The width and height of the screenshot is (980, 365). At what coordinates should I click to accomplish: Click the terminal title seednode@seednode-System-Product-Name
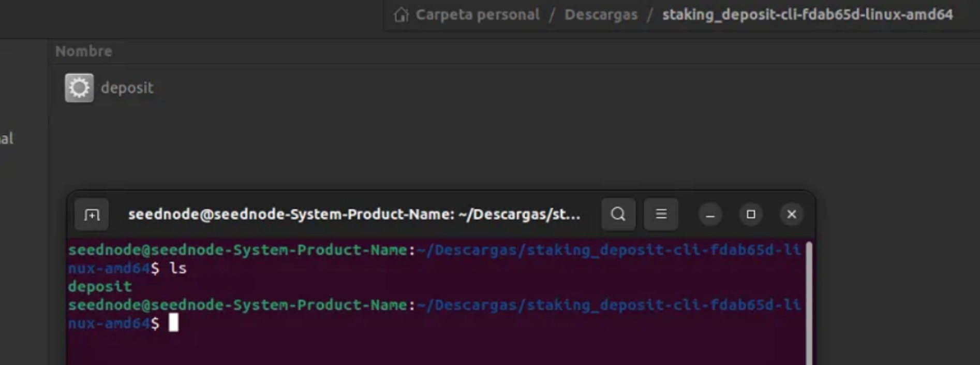[x=354, y=214]
